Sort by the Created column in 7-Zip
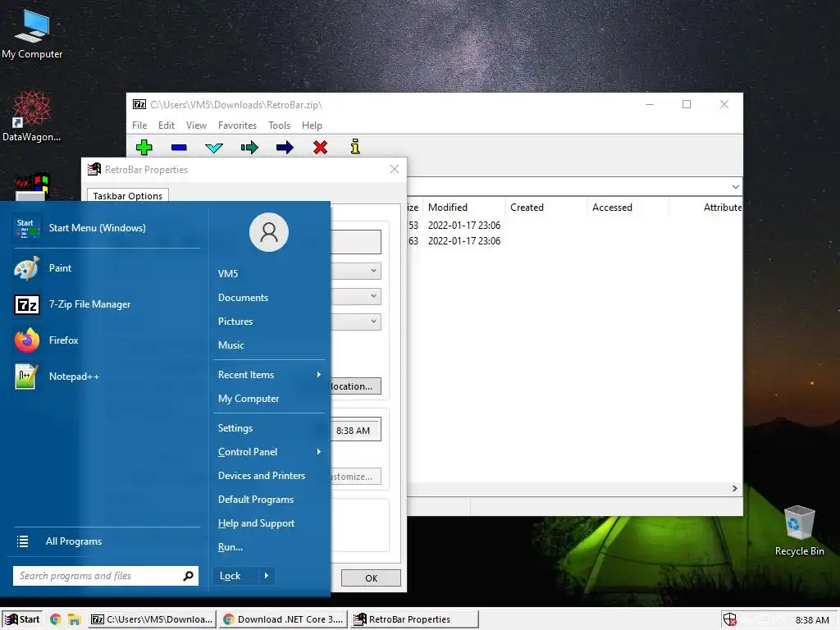The image size is (840, 630). click(546, 208)
